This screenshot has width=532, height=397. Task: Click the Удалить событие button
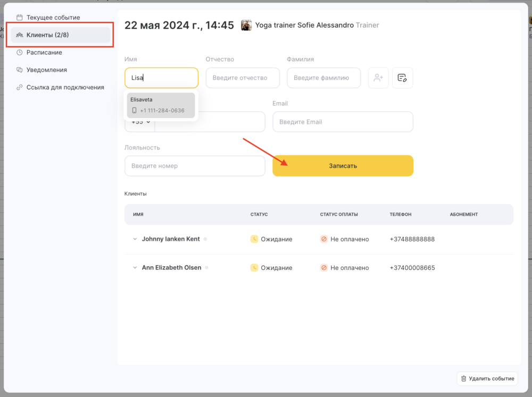pos(487,378)
